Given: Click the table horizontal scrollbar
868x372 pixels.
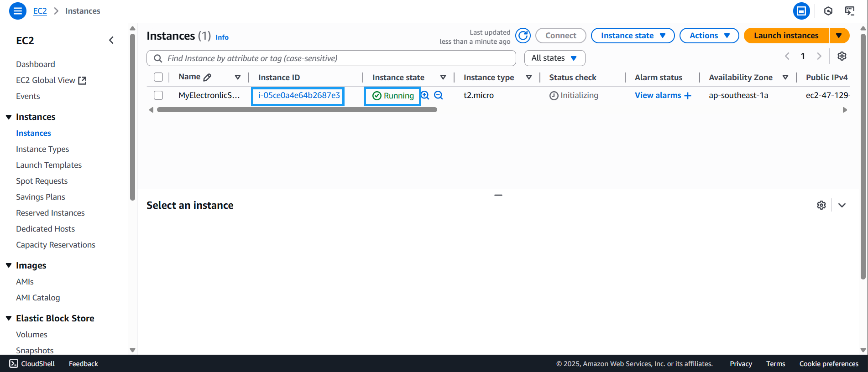Looking at the screenshot, I should [x=297, y=110].
